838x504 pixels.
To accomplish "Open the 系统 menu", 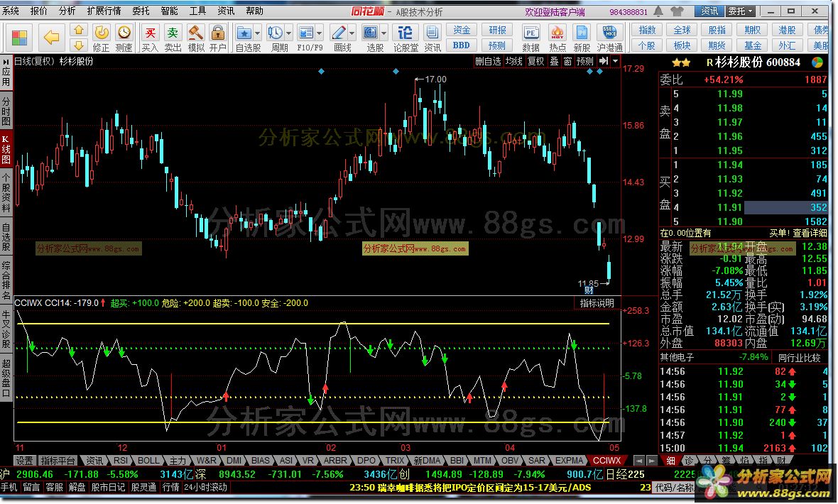I will point(10,11).
